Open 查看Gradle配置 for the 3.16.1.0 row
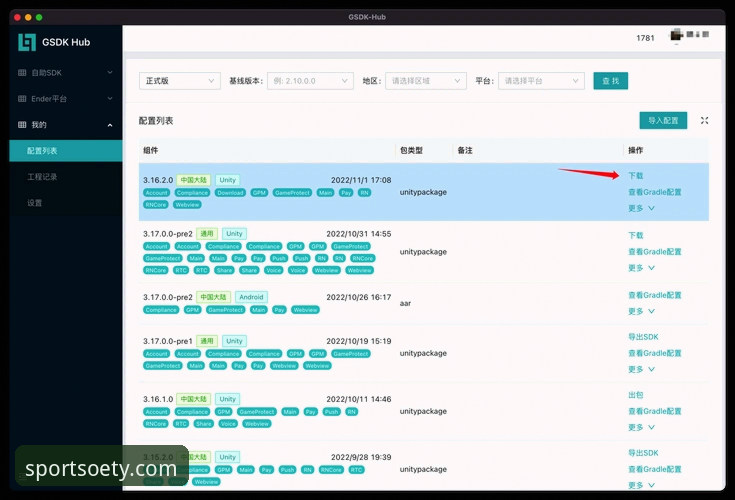This screenshot has height=500, width=735. [654, 411]
